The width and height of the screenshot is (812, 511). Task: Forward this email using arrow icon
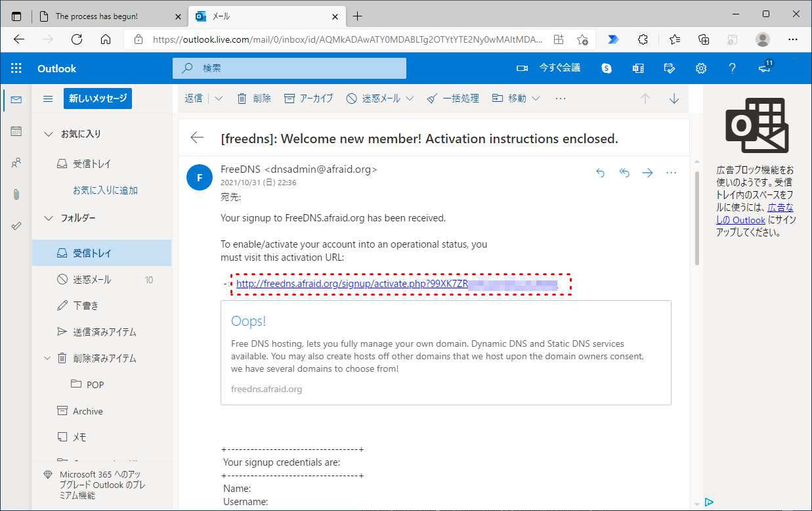(x=647, y=173)
